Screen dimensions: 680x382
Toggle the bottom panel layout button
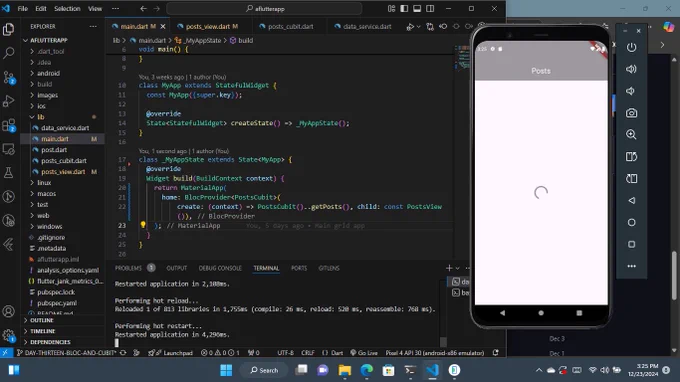[417, 9]
